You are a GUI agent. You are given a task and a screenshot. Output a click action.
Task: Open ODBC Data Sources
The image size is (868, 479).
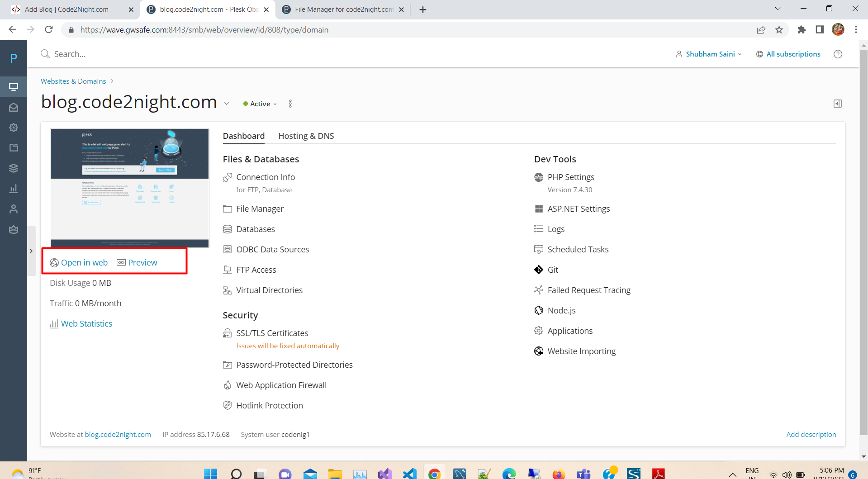[272, 250]
